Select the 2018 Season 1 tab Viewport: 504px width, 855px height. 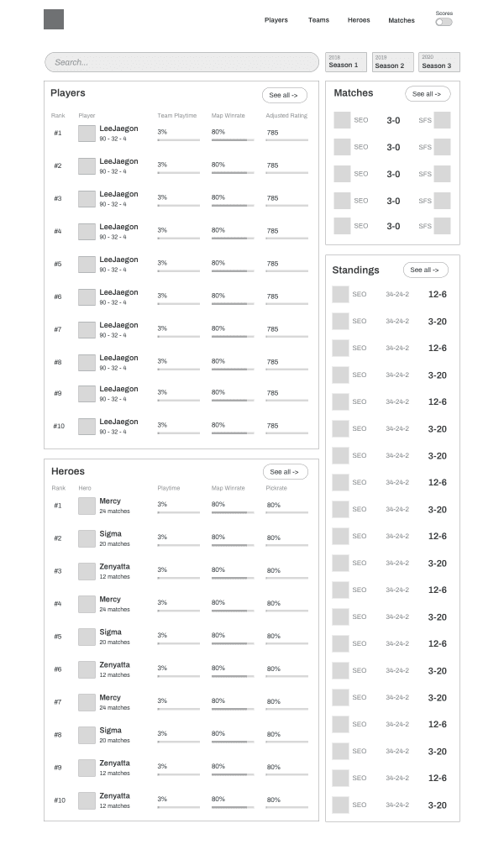click(346, 61)
